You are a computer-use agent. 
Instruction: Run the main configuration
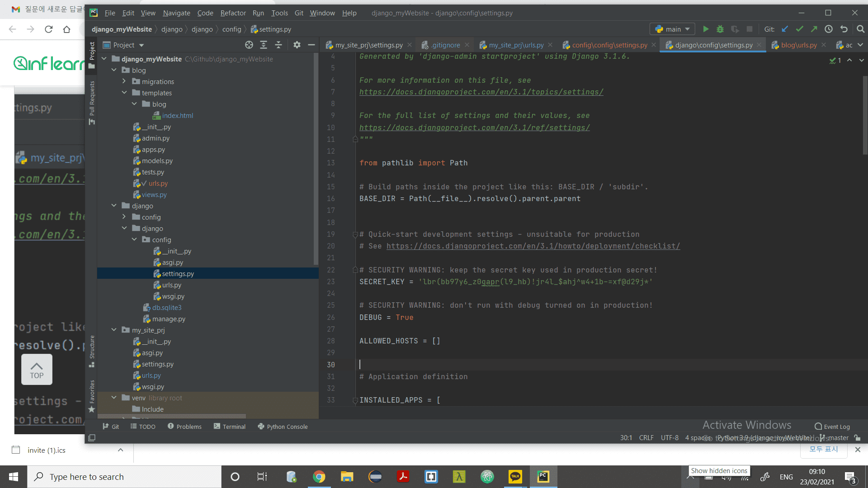tap(706, 29)
